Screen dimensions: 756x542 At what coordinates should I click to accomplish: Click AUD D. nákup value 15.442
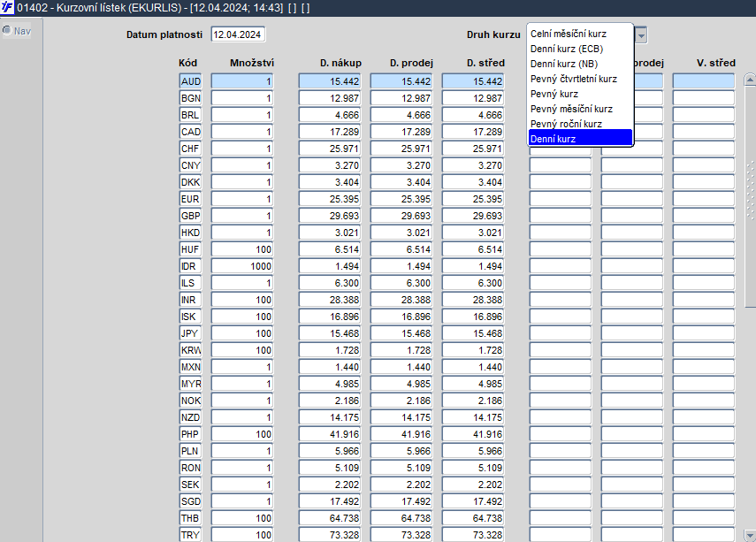pyautogui.click(x=329, y=81)
